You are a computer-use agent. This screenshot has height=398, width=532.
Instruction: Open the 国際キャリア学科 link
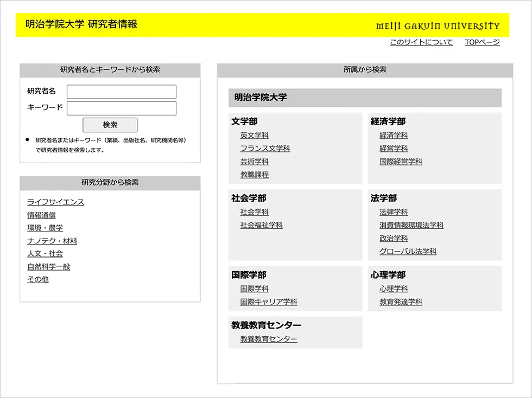tap(269, 302)
